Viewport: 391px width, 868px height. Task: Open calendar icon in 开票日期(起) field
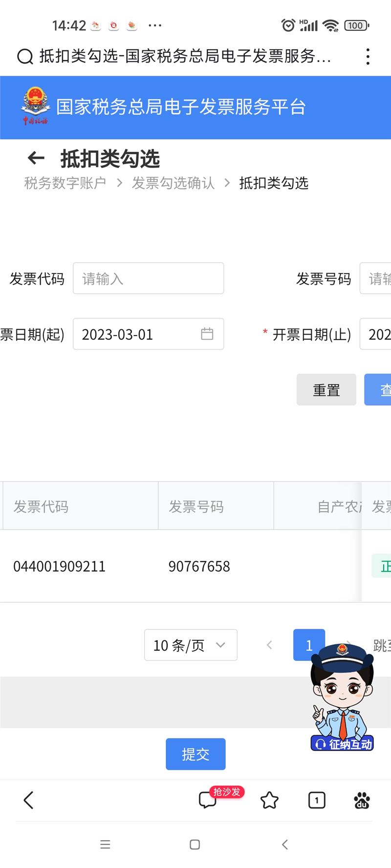pos(207,334)
